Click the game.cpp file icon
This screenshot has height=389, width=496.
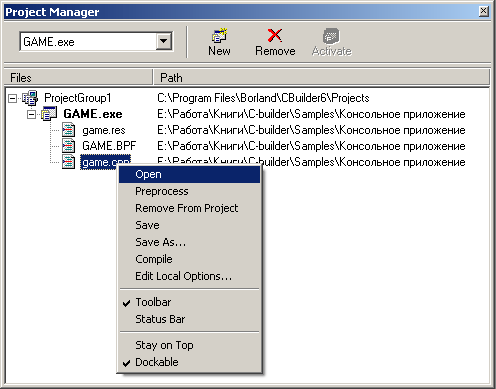click(68, 162)
